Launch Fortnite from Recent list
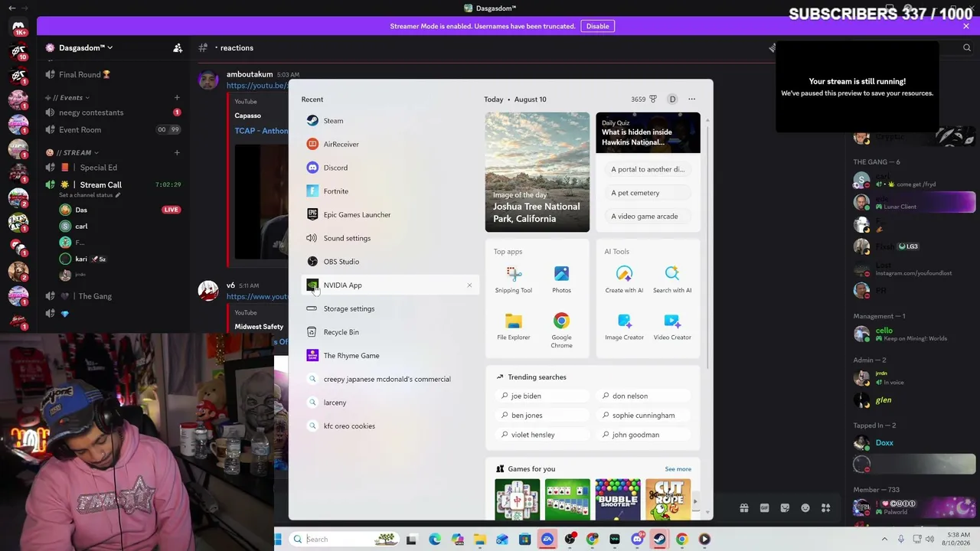The width and height of the screenshot is (980, 551). click(390, 191)
